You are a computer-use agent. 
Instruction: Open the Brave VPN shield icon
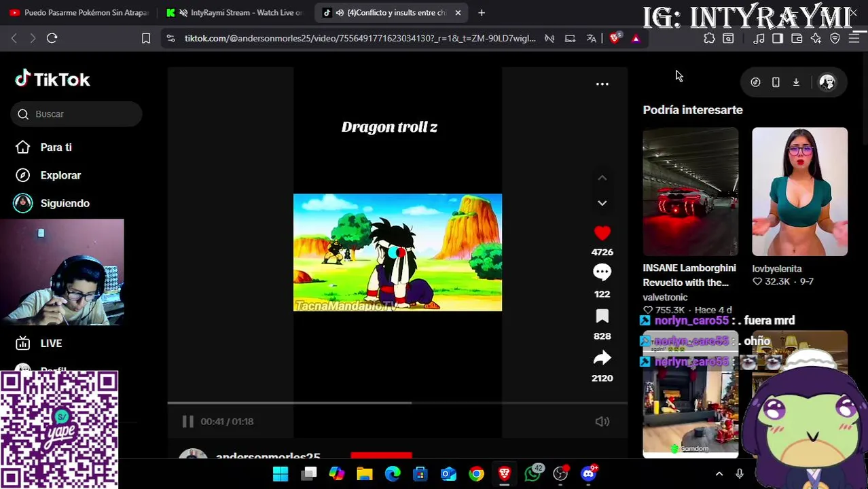pyautogui.click(x=835, y=39)
